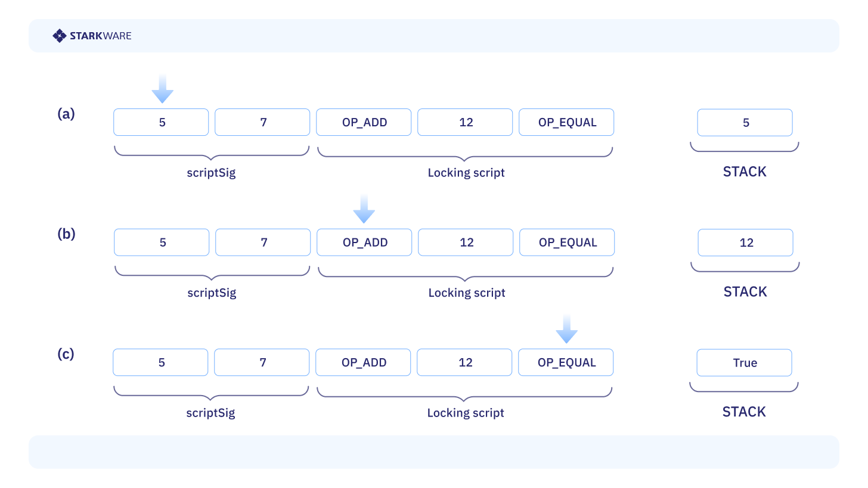
Task: Click the 12 box in row (c)
Action: [464, 363]
